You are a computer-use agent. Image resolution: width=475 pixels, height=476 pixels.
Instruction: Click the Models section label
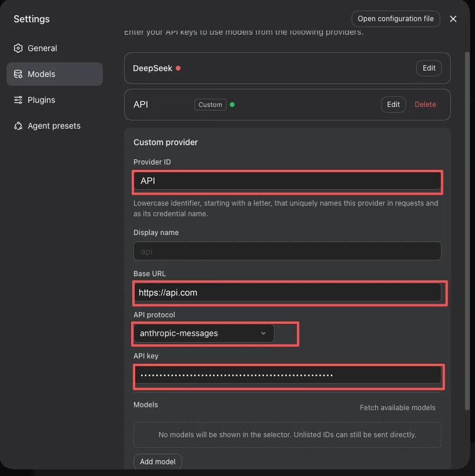146,405
